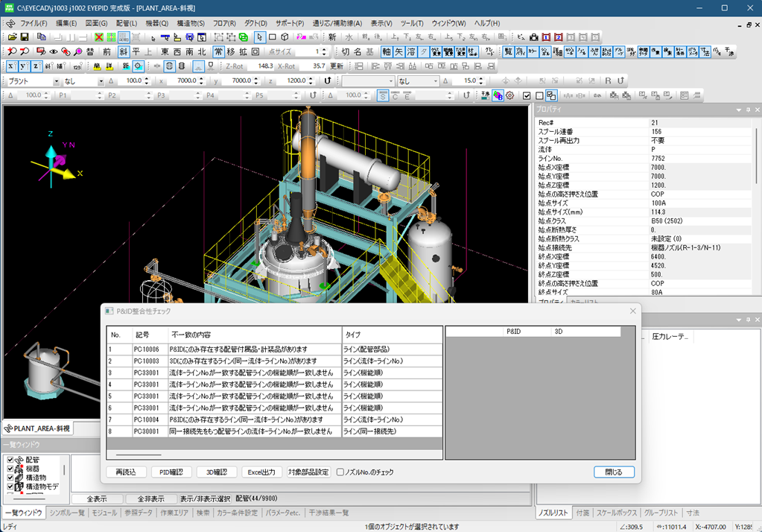Open the ツール(T) menu
762x532 pixels.
[x=412, y=23]
